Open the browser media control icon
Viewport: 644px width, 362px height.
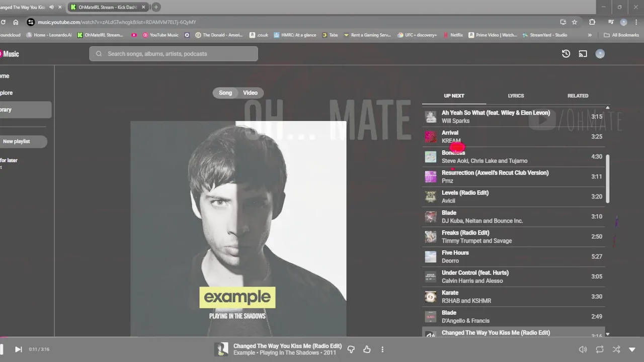click(611, 22)
